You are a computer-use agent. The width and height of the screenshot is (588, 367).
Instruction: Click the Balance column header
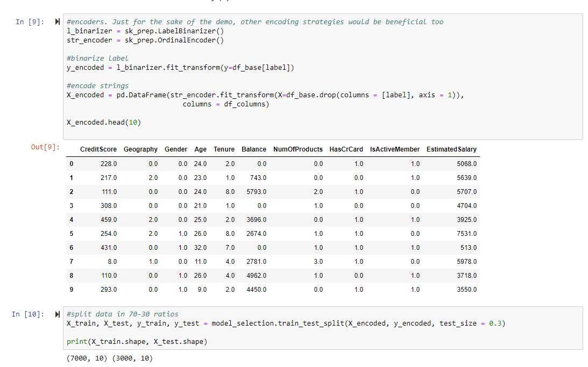point(254,149)
